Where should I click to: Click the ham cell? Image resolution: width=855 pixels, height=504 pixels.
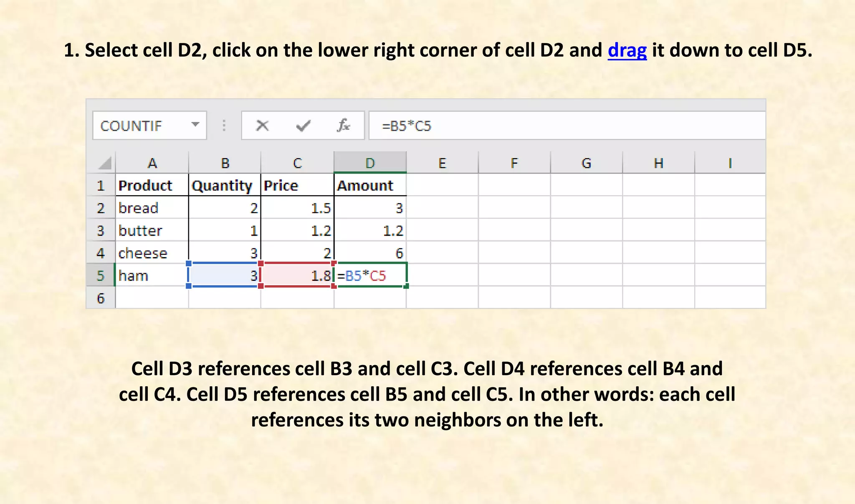152,275
